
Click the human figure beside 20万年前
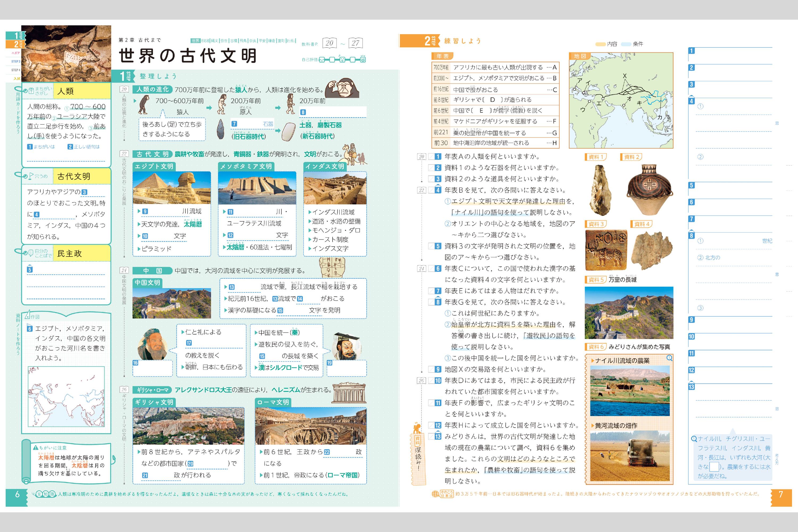click(291, 104)
